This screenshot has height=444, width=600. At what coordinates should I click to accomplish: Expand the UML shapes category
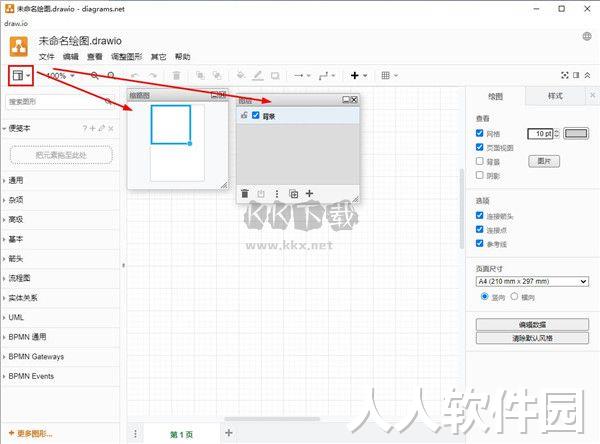[x=60, y=317]
